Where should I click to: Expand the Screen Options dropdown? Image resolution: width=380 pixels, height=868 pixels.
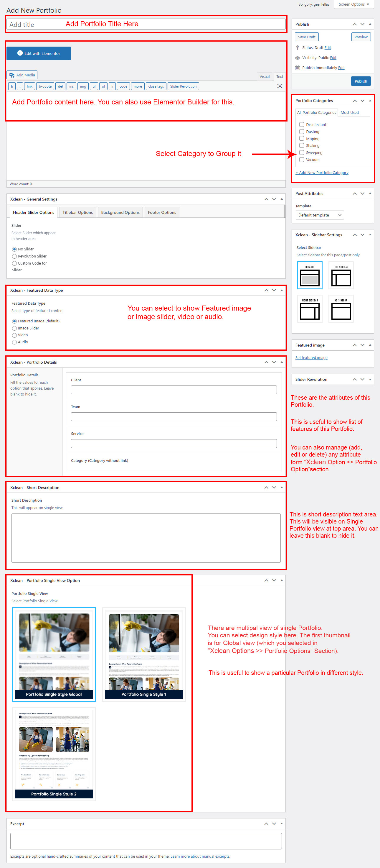[353, 4]
